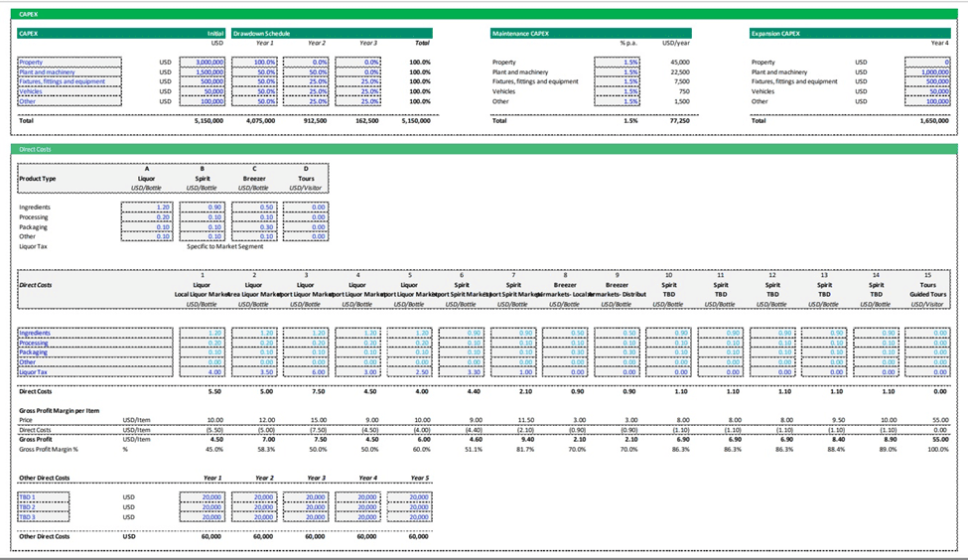
Task: Click the green Direct Costs section header
Action: click(x=484, y=149)
